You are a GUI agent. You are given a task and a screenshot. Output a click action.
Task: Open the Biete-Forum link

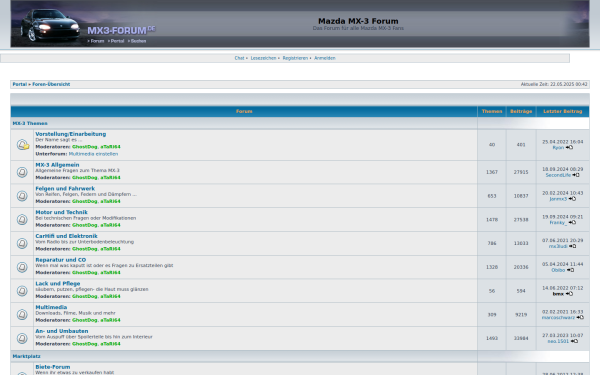click(x=53, y=367)
